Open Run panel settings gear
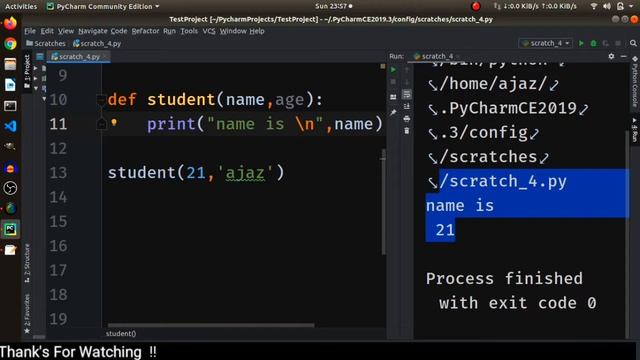The width and height of the screenshot is (640, 360). tap(611, 56)
